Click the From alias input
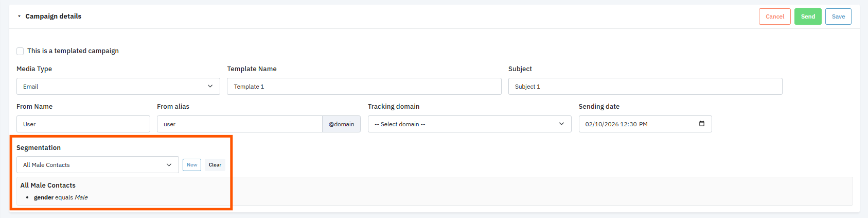Screen dimensions: 868x218 pos(239,124)
